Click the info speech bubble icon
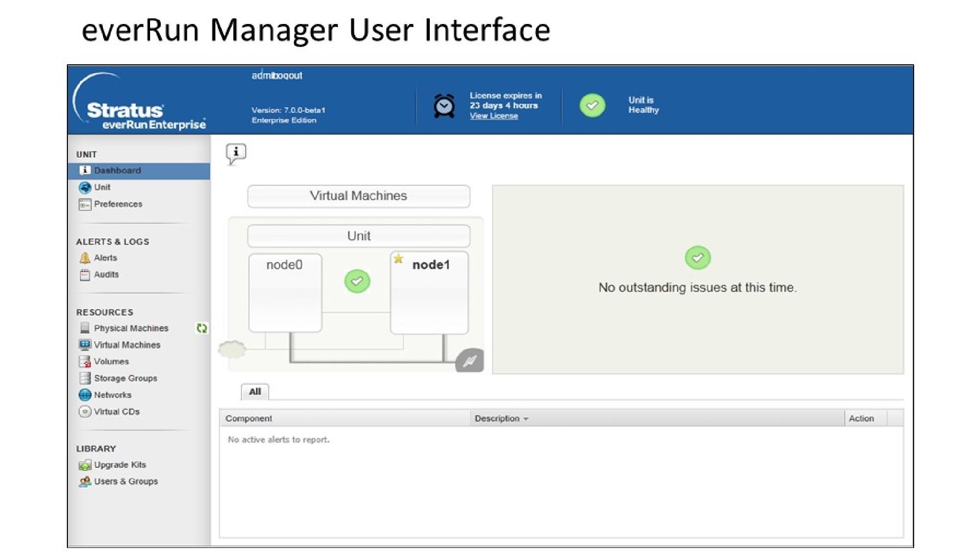The width and height of the screenshot is (980, 551). tap(236, 154)
